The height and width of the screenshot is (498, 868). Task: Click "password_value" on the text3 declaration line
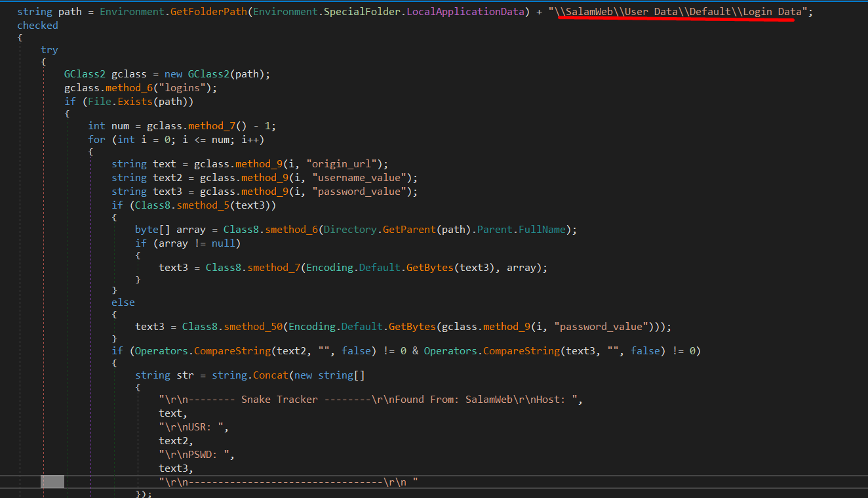[359, 192]
